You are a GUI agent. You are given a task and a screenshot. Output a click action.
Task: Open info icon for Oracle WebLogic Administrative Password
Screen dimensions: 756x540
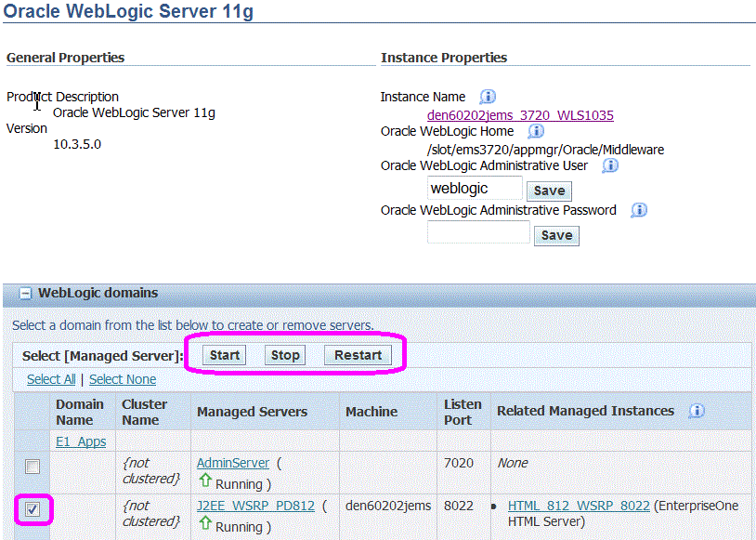(x=639, y=210)
